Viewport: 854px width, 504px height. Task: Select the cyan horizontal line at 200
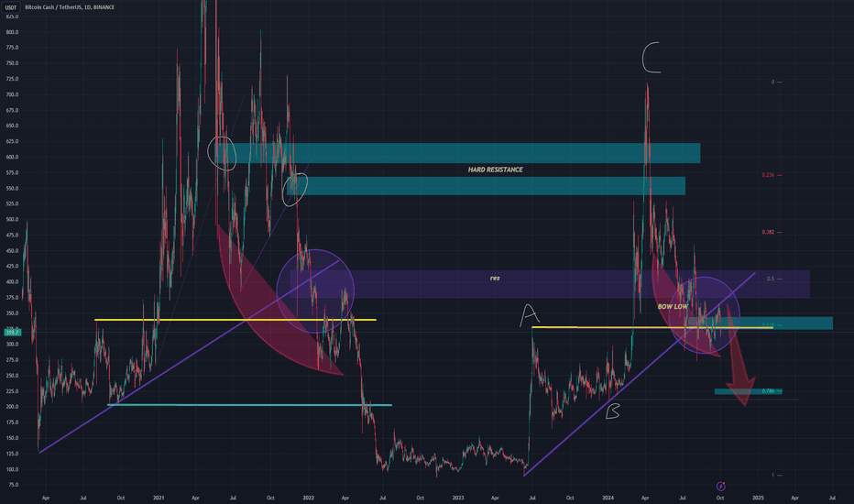click(x=249, y=405)
